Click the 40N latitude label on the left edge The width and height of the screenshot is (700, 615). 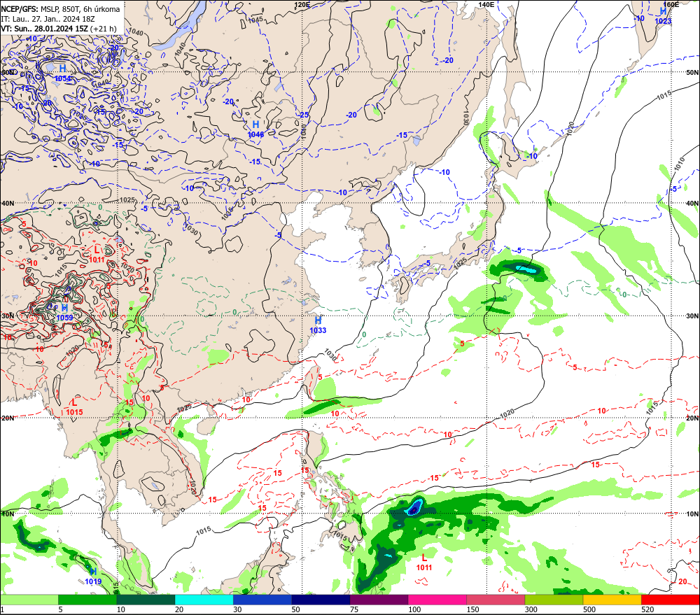8,203
